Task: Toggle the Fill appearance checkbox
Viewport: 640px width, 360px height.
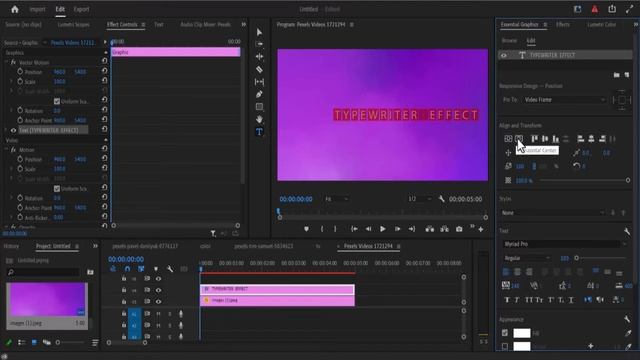Action: [505, 333]
